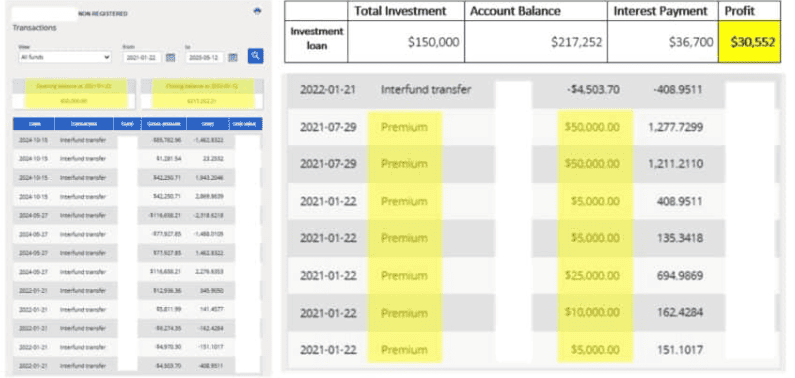Sort by the Transaction column header

[x=84, y=124]
